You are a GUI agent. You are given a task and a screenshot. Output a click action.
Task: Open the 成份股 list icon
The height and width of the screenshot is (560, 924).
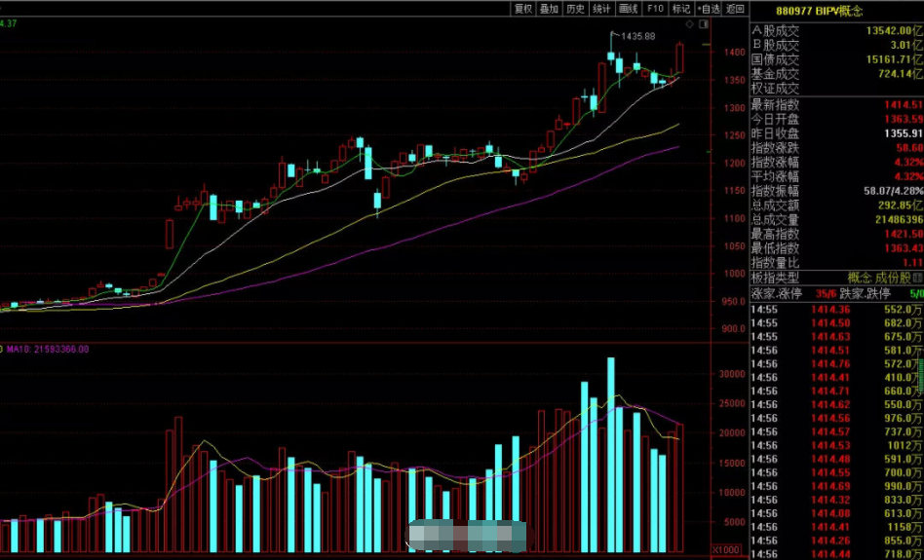coord(917,278)
